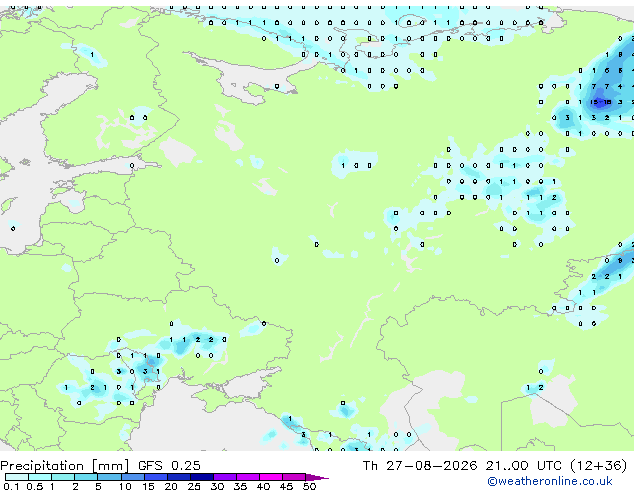Click the legend value label '25'
The image size is (634, 490).
[x=194, y=486]
